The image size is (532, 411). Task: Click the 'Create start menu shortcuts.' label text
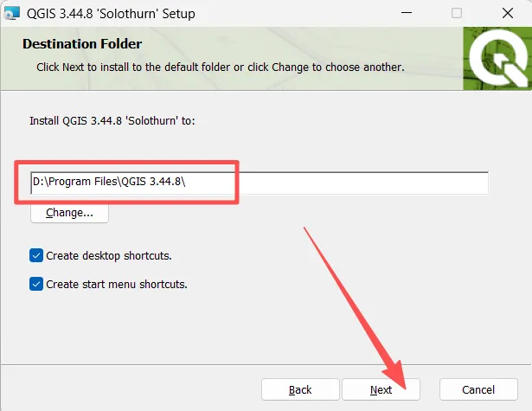pyautogui.click(x=117, y=284)
